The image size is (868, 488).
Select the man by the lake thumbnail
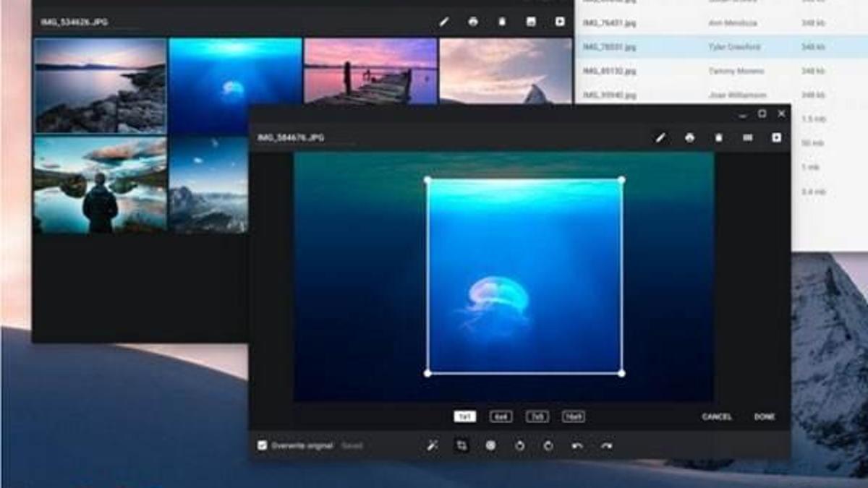click(100, 184)
